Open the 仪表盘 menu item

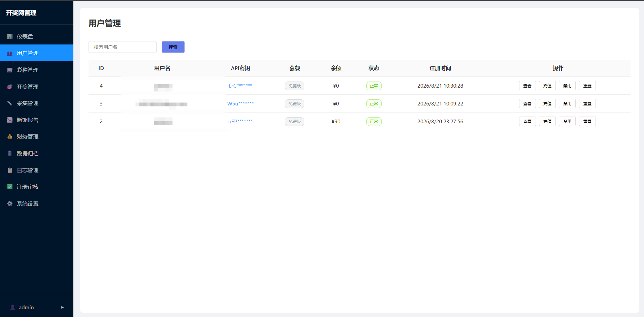37,36
